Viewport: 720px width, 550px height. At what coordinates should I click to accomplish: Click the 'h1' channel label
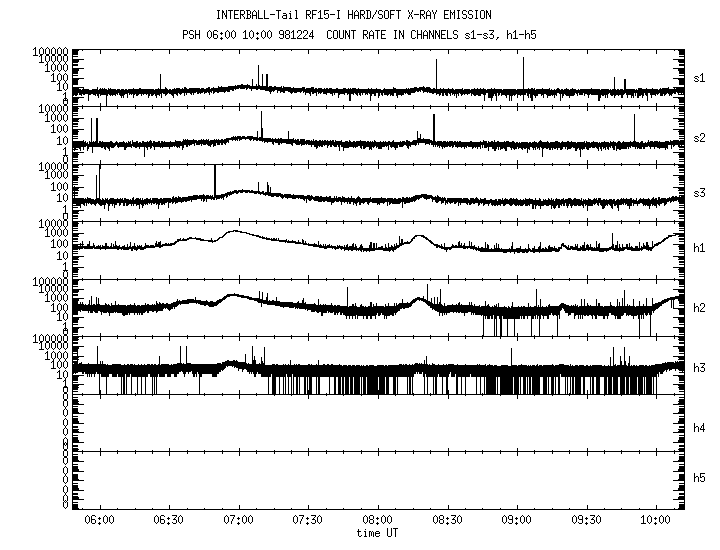click(x=699, y=248)
